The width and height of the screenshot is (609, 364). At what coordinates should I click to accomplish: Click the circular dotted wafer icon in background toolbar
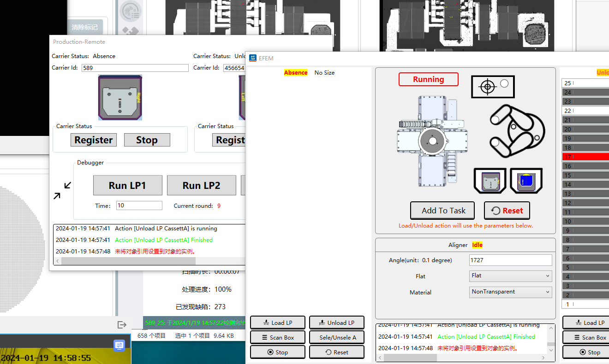[131, 11]
